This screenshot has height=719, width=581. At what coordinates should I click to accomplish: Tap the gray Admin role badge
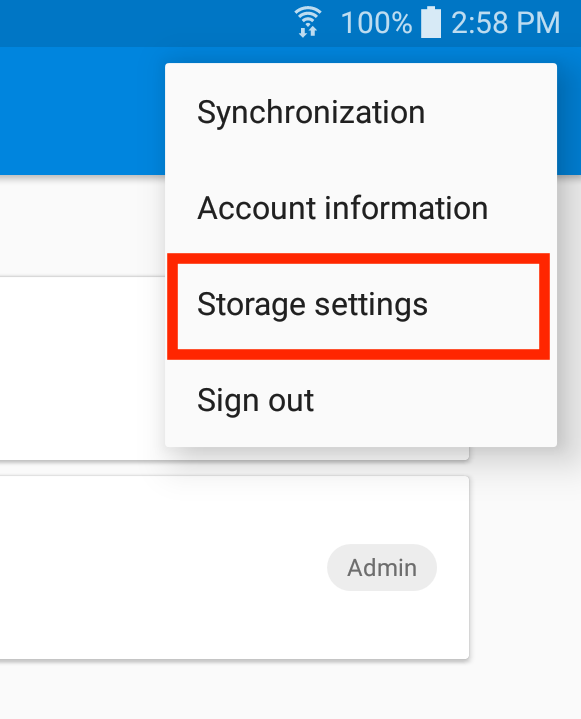382,567
